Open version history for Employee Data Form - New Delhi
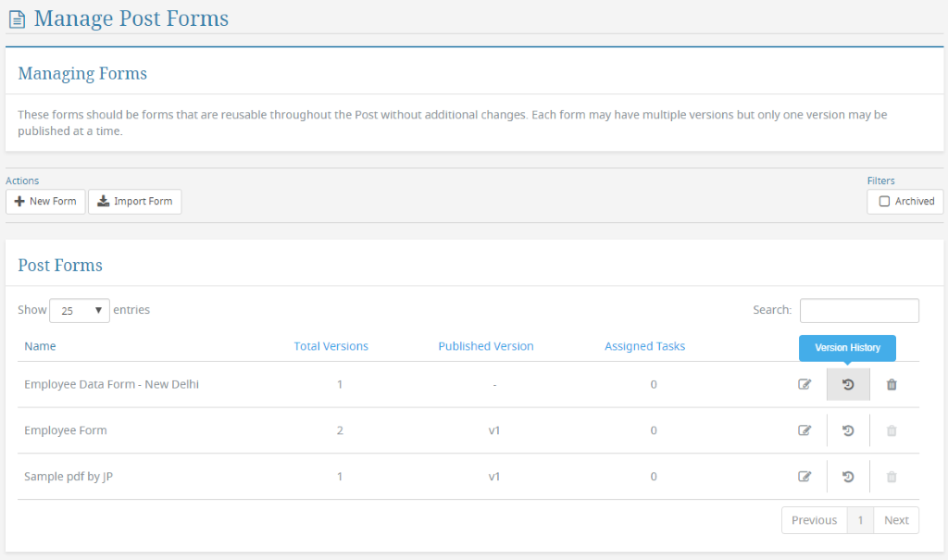 pyautogui.click(x=848, y=384)
